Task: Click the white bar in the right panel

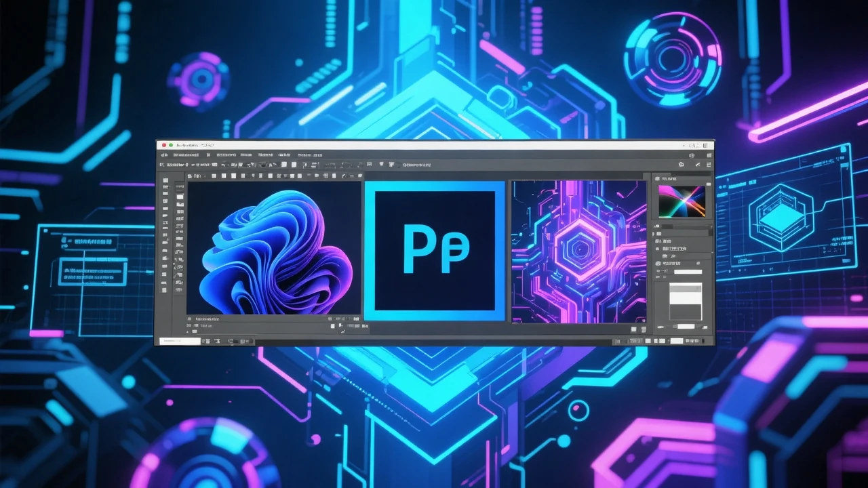Action: (688, 272)
